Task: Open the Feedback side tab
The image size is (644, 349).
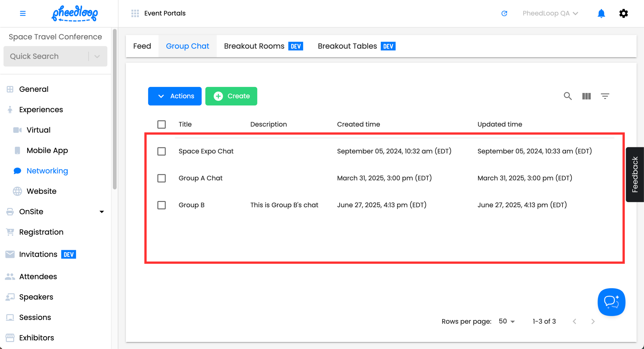Action: (x=634, y=174)
